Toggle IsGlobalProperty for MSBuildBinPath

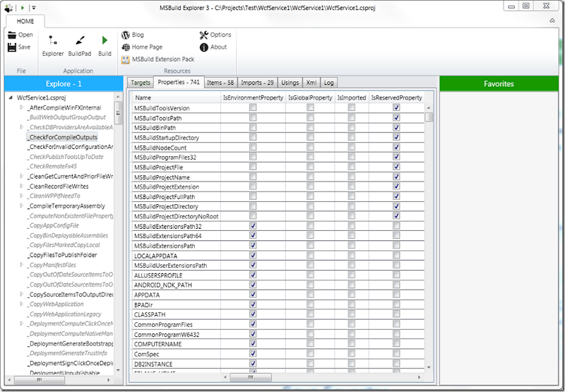click(310, 127)
